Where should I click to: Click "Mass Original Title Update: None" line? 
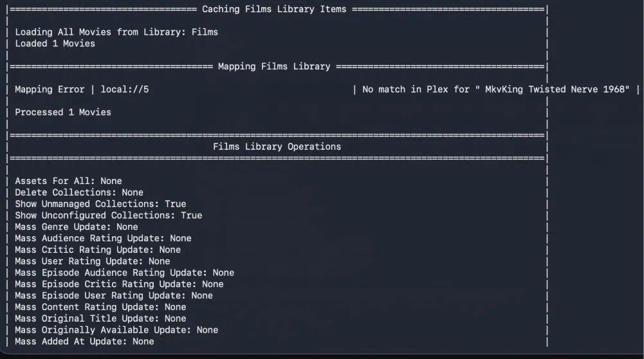click(100, 318)
